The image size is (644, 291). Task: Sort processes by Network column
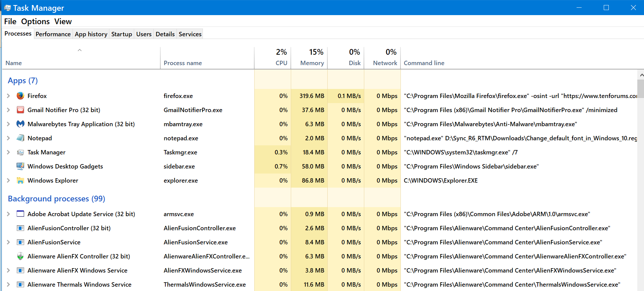(382, 58)
